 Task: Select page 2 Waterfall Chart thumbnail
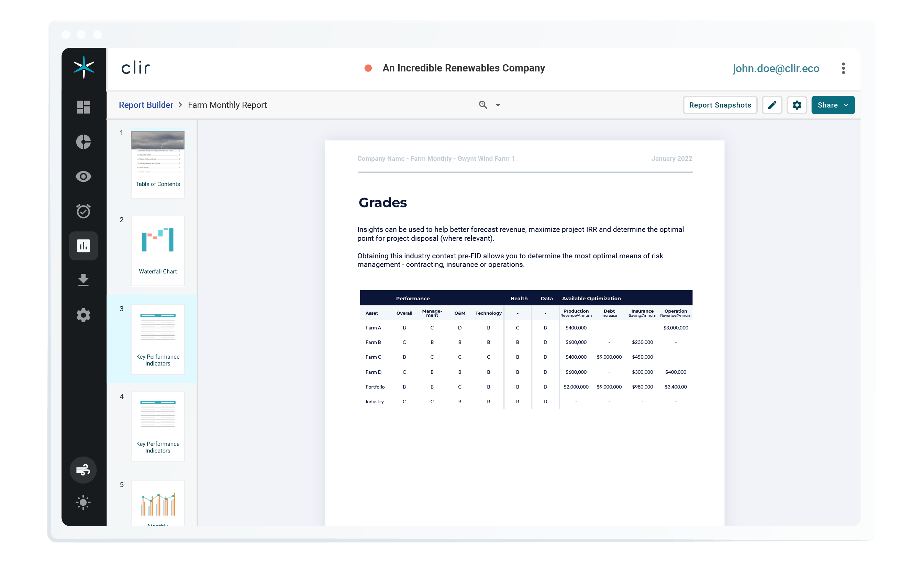coord(157,251)
